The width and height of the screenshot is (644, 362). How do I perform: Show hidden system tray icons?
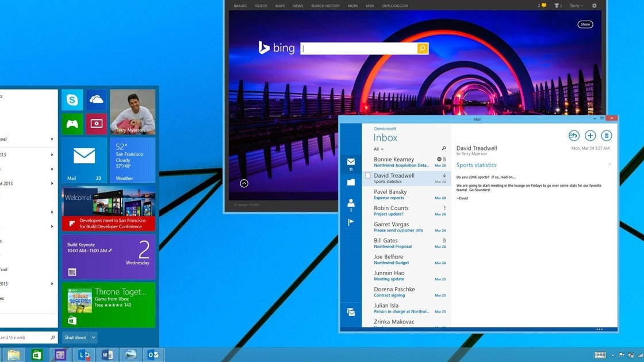tap(613, 355)
